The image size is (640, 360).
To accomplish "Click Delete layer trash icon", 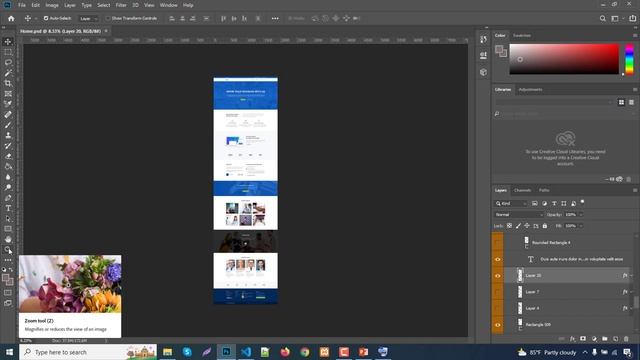I will [x=626, y=339].
